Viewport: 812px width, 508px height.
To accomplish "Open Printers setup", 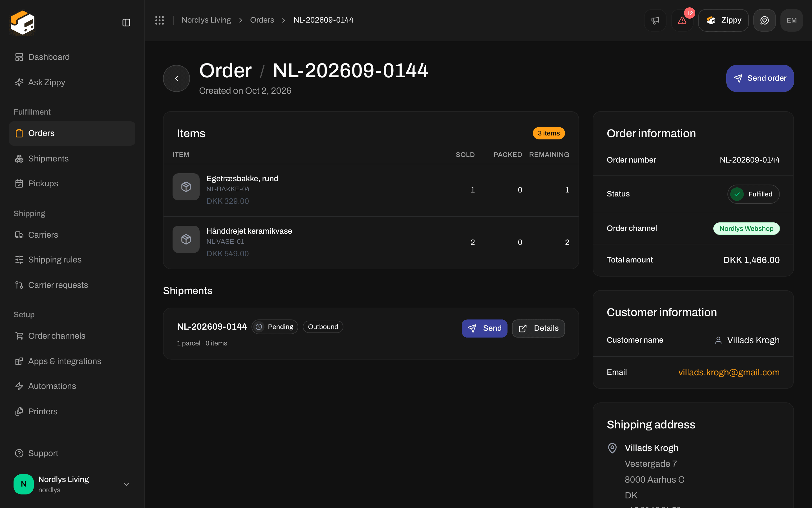I will coord(72,411).
